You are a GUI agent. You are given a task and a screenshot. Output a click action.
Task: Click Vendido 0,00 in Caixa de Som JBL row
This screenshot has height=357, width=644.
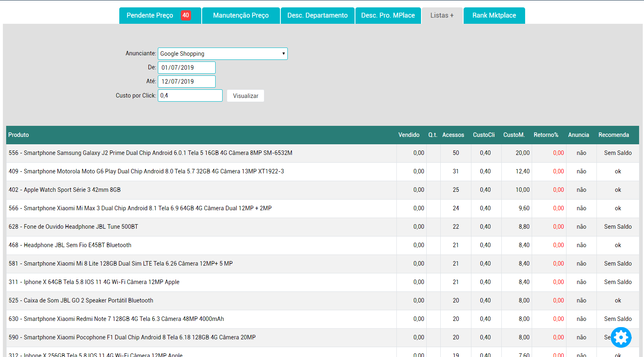pos(419,300)
